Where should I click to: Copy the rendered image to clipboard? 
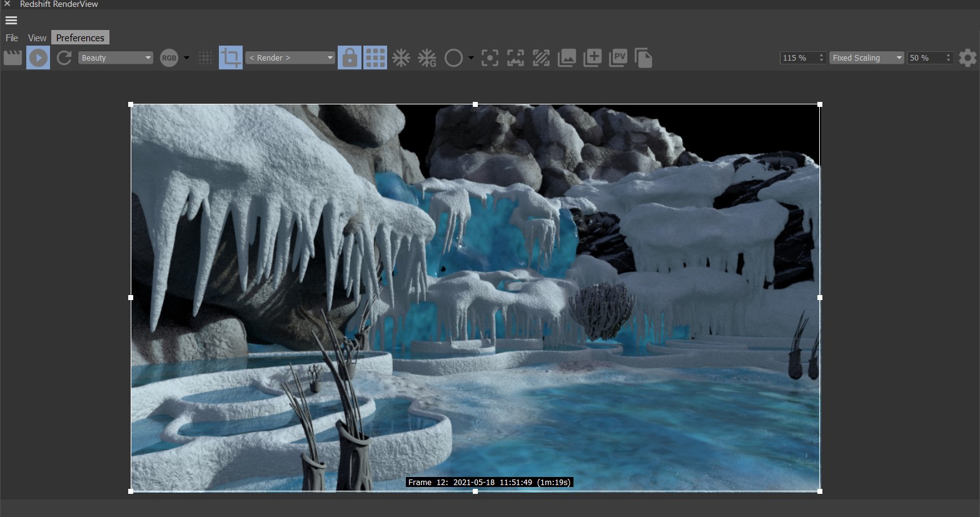pyautogui.click(x=644, y=57)
